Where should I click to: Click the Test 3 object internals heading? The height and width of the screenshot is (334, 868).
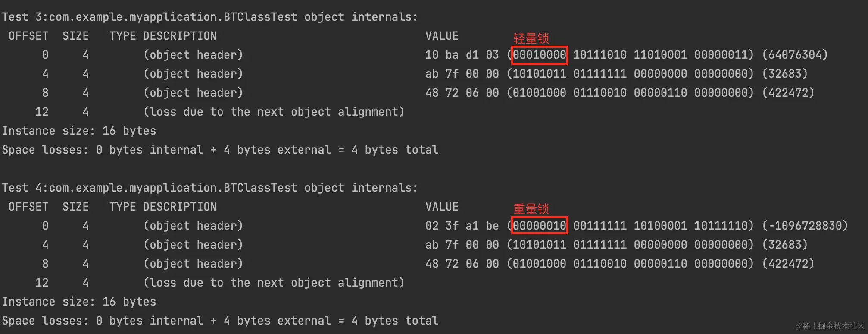tap(210, 17)
